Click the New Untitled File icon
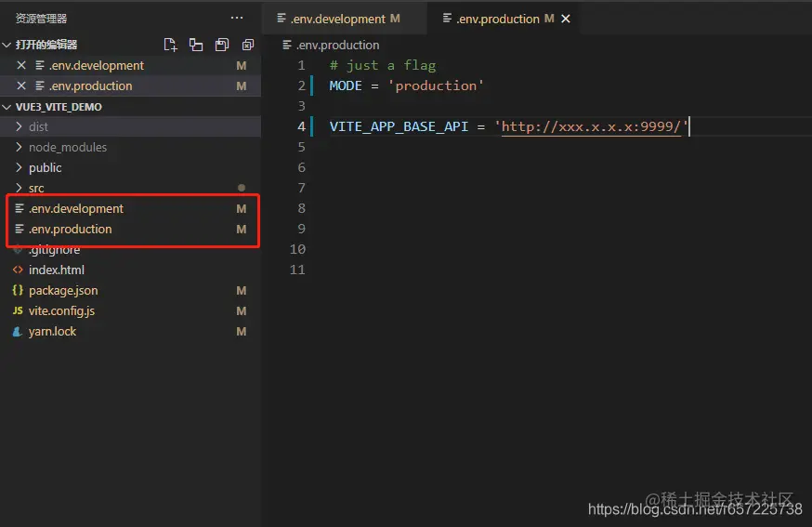 (x=170, y=46)
